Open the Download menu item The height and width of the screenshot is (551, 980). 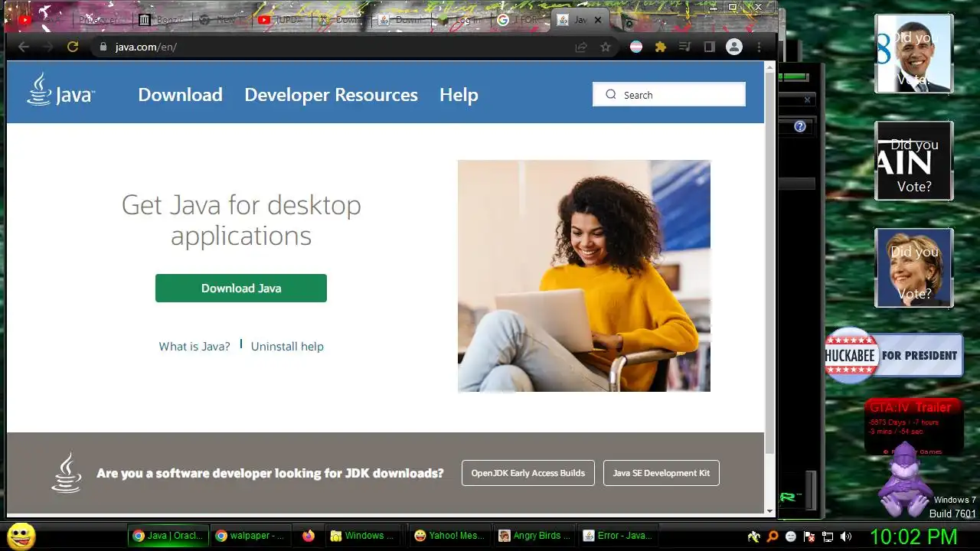coord(180,95)
